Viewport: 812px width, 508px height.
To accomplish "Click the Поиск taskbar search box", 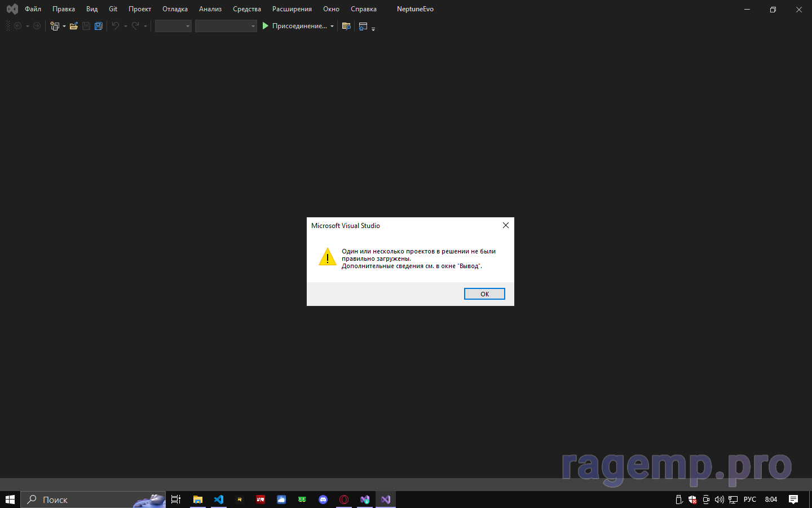I will point(93,500).
